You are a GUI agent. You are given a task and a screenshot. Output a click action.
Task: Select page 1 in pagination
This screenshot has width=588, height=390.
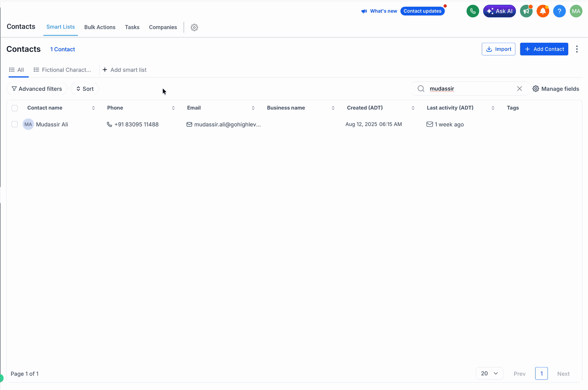coord(541,373)
